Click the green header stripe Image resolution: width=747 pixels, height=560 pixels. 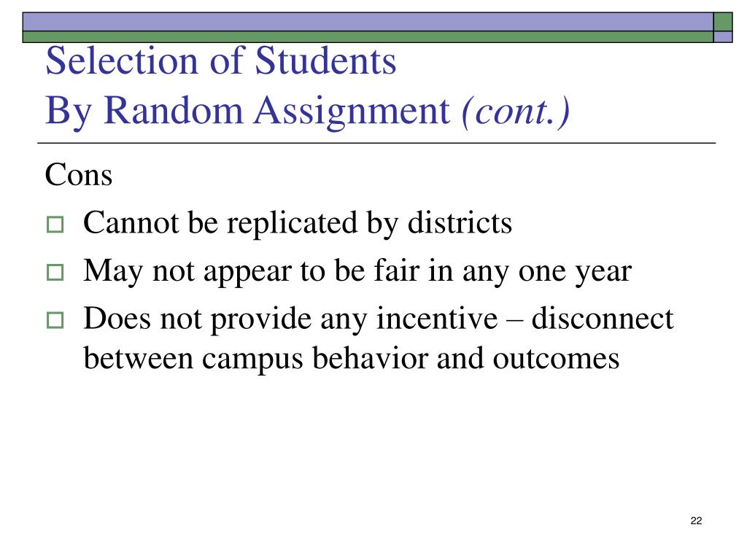click(x=368, y=36)
